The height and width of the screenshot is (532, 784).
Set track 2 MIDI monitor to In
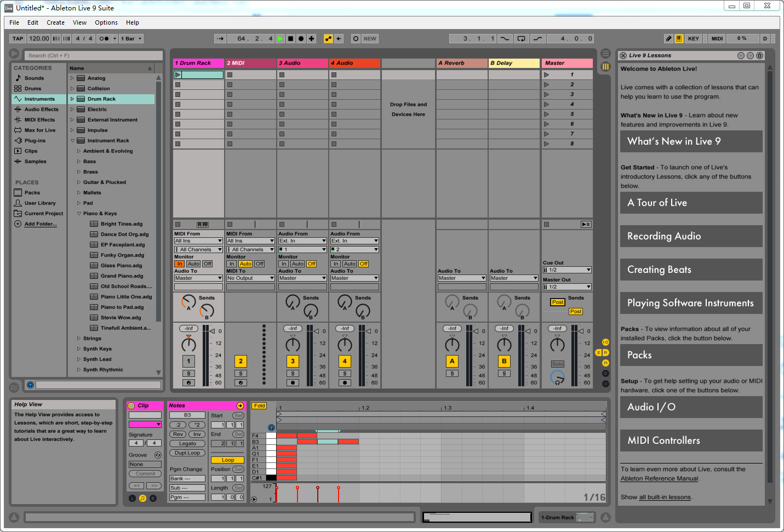coord(232,264)
